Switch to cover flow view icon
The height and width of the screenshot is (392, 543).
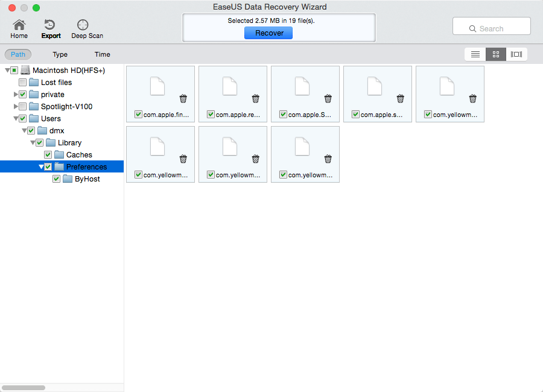click(516, 54)
